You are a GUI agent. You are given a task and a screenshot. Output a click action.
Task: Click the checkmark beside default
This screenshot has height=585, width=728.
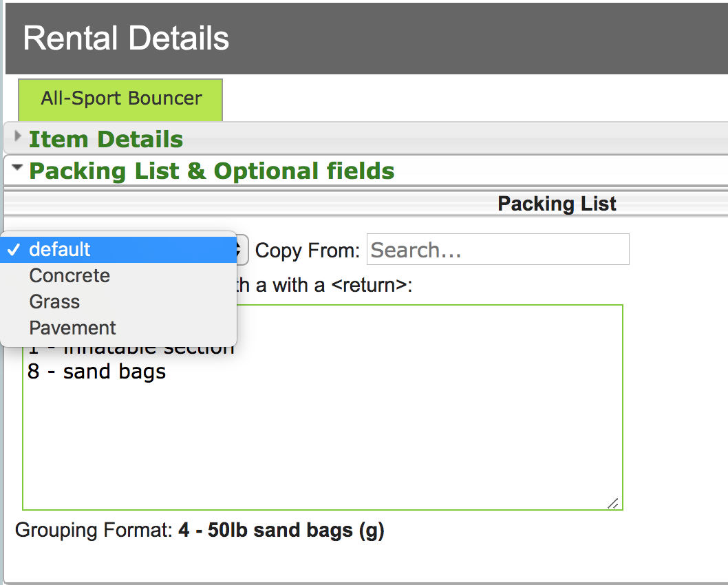14,249
